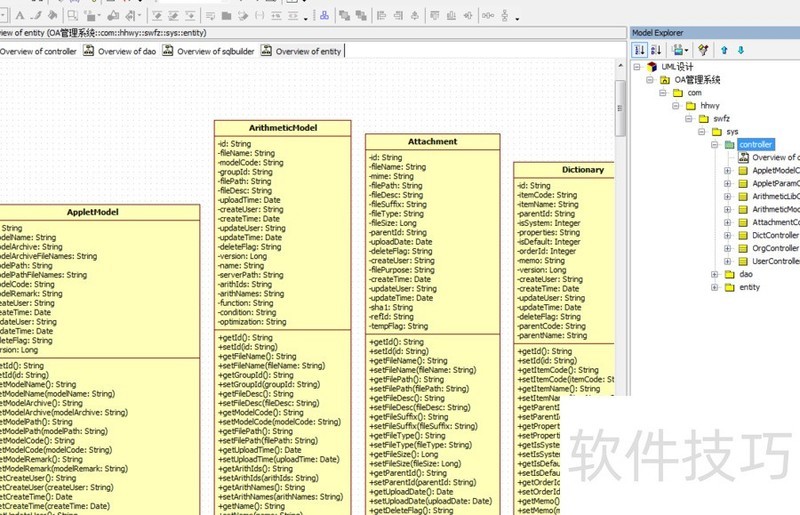Click the bring to front toolbar icon
Image resolution: width=800 pixels, height=515 pixels.
344,16
